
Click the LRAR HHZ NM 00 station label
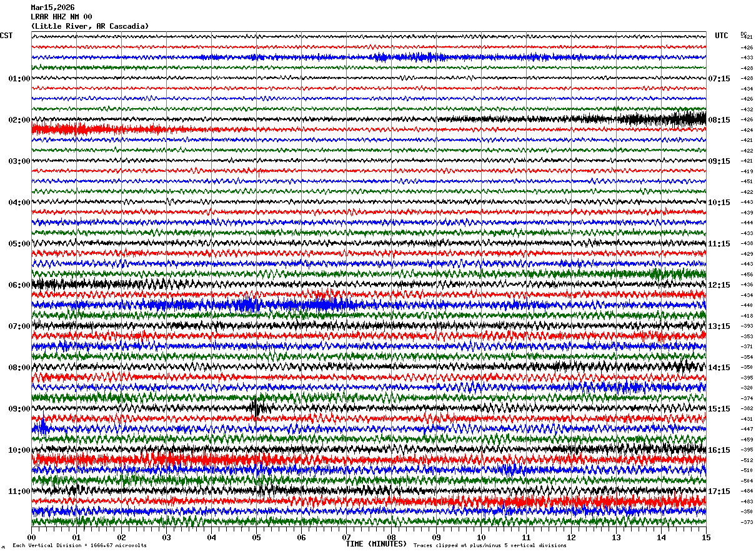pos(61,17)
